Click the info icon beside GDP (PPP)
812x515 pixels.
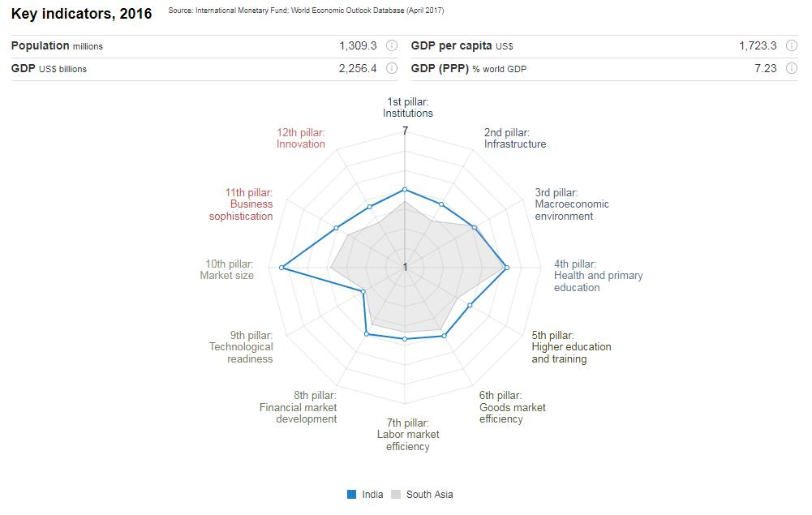click(792, 69)
